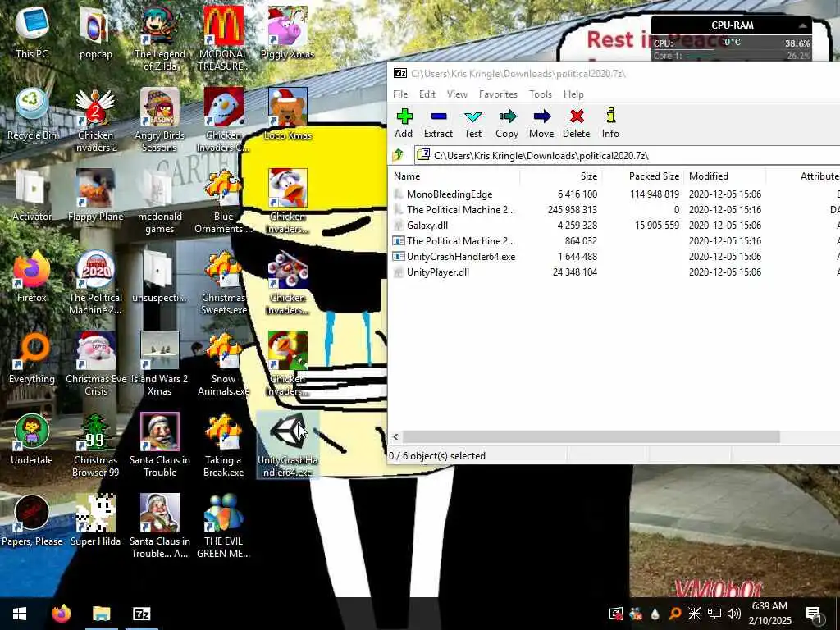Screen dimensions: 840x630
Task: Click the Add button in 7-Zip toolbar
Action: (404, 123)
